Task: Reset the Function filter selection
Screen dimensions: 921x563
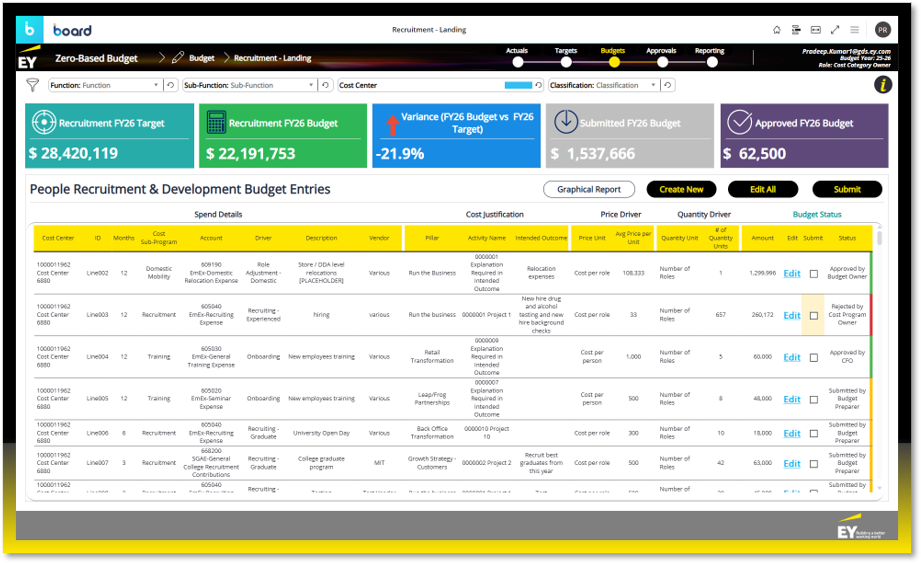Action: [171, 85]
